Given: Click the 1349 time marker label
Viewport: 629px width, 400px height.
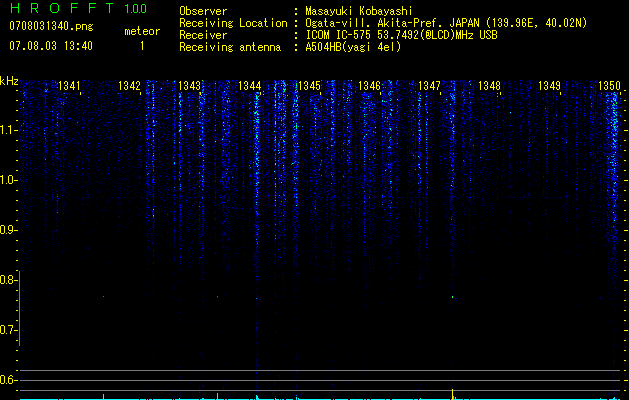Looking at the screenshot, I should (549, 86).
